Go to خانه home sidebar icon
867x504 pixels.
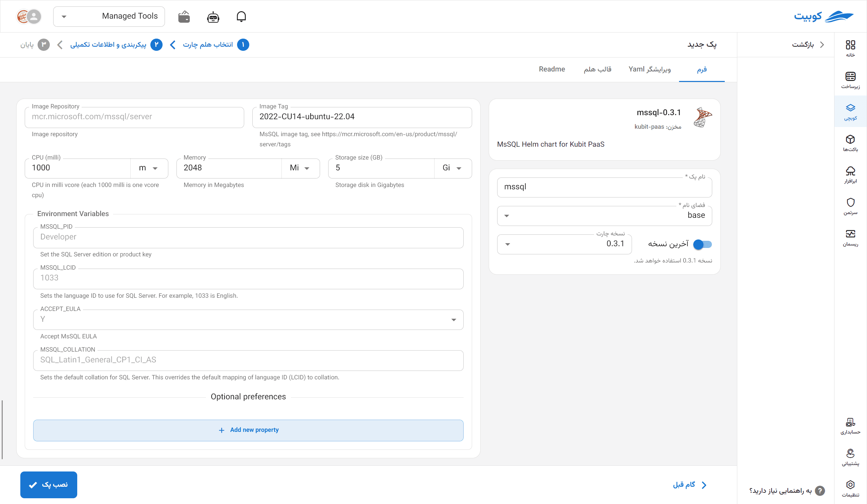[850, 48]
